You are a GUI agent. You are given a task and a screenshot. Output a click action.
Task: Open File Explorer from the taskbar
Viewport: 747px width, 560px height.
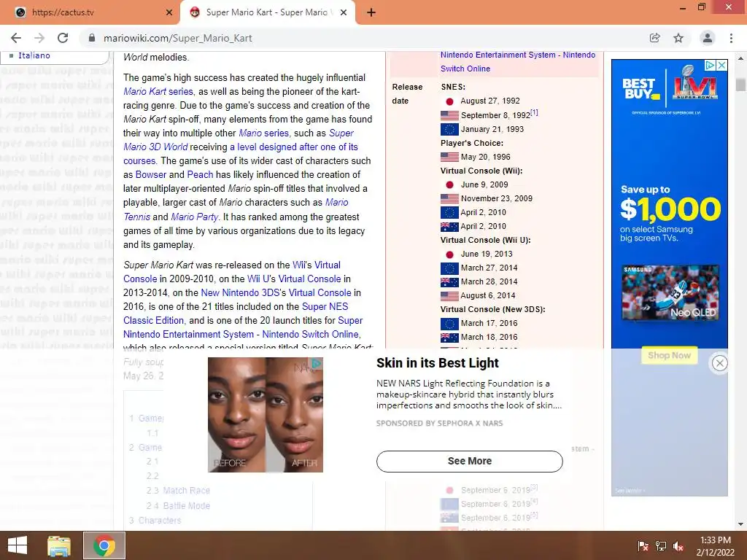click(x=59, y=545)
